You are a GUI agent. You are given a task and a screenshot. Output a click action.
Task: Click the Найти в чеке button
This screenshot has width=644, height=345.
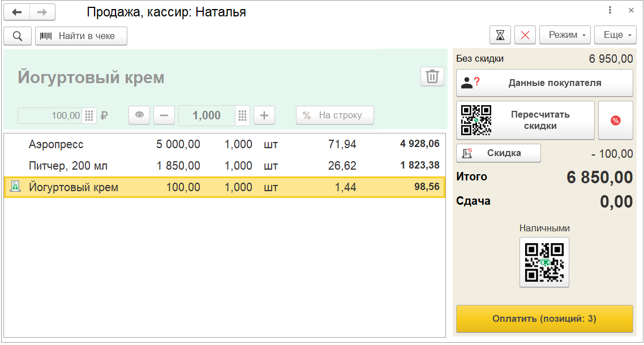point(81,36)
